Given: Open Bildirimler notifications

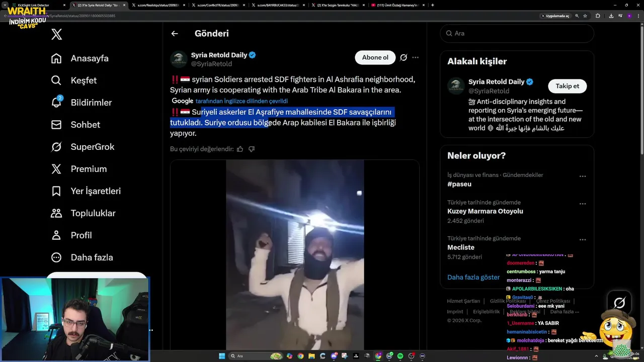Looking at the screenshot, I should coord(82,103).
